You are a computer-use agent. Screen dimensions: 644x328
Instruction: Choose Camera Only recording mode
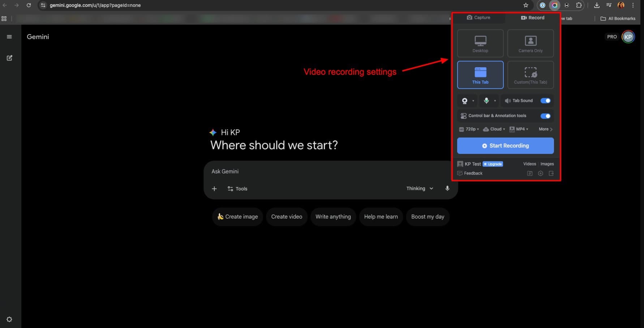tap(530, 43)
